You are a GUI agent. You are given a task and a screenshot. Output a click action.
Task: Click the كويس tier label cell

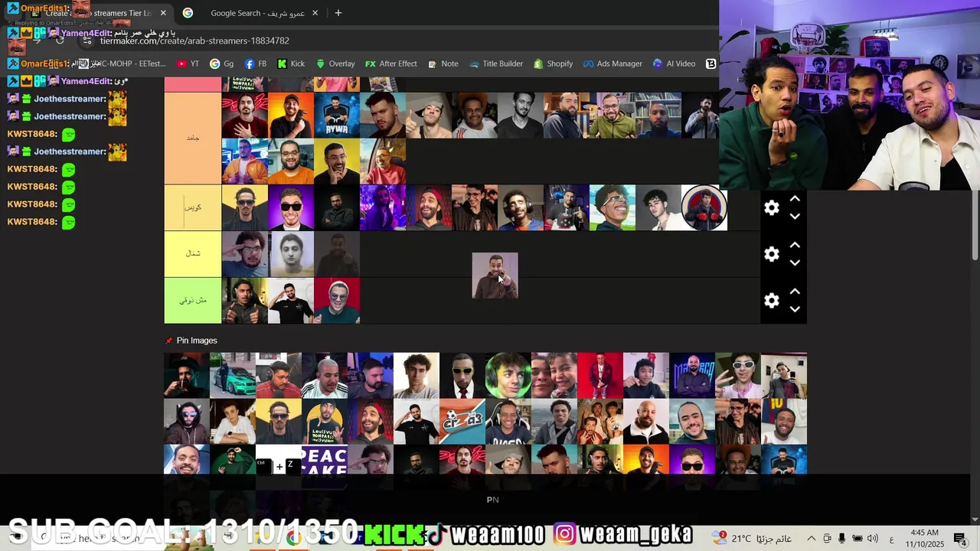pyautogui.click(x=193, y=207)
